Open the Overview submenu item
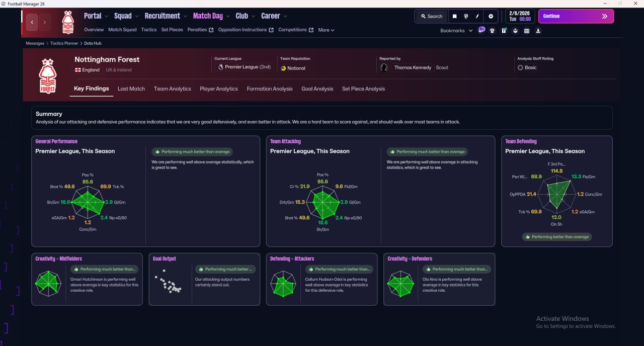Screen dimensions: 644x346 [x=94, y=30]
